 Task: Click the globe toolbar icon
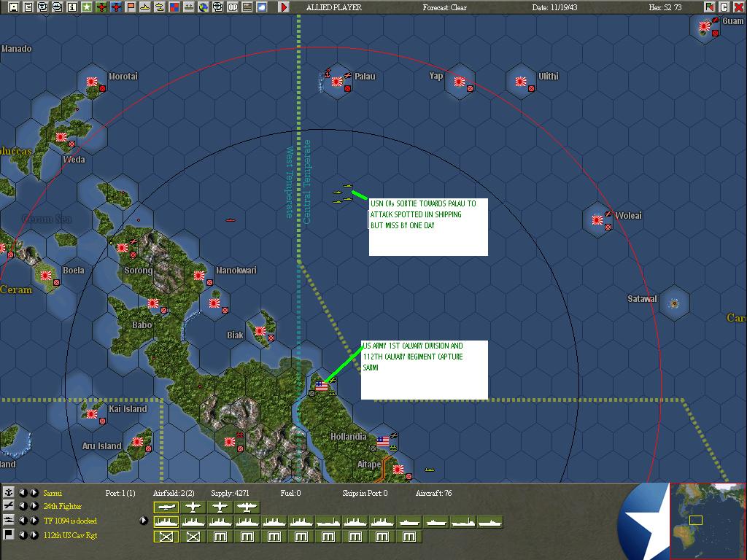(x=204, y=7)
